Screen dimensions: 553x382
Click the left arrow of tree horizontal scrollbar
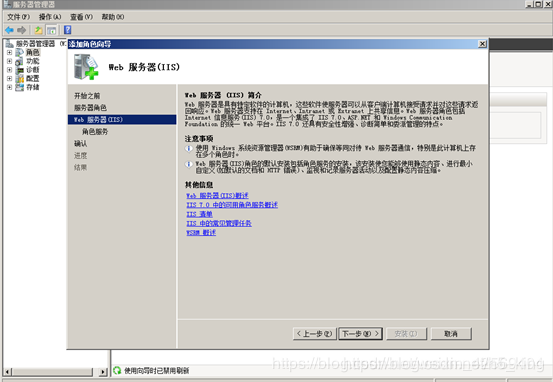pyautogui.click(x=7, y=371)
